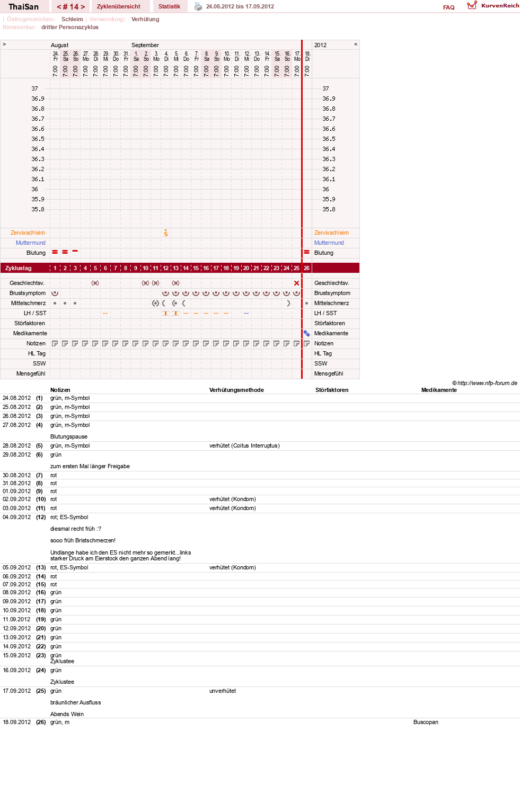
Task: Click the left Zervixschleim row label
Action: (x=28, y=233)
